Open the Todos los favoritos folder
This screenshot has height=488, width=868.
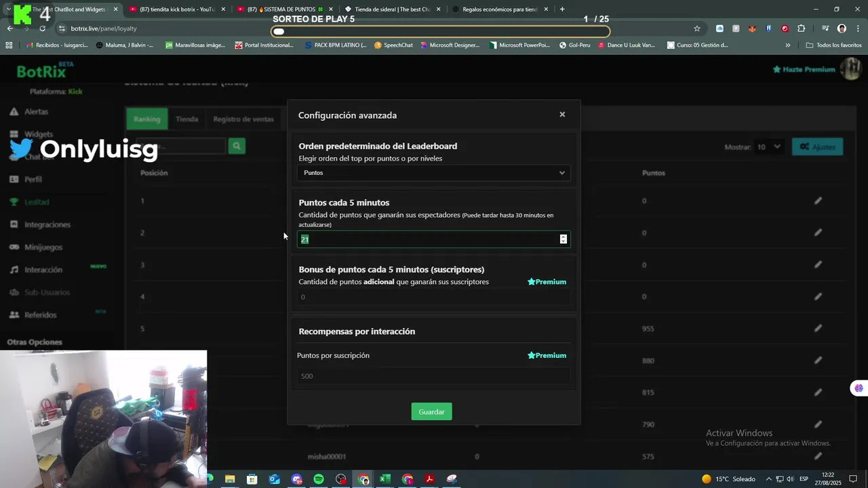pyautogui.click(x=834, y=45)
